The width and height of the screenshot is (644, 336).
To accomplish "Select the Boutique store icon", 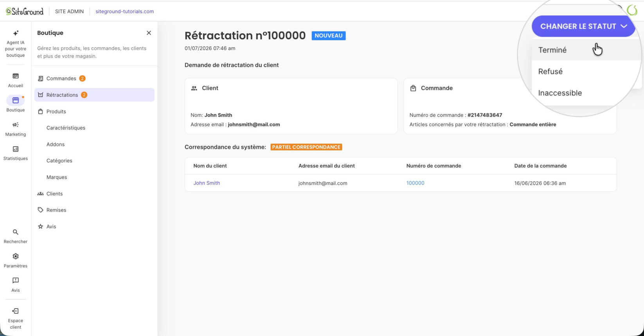I will point(16,100).
